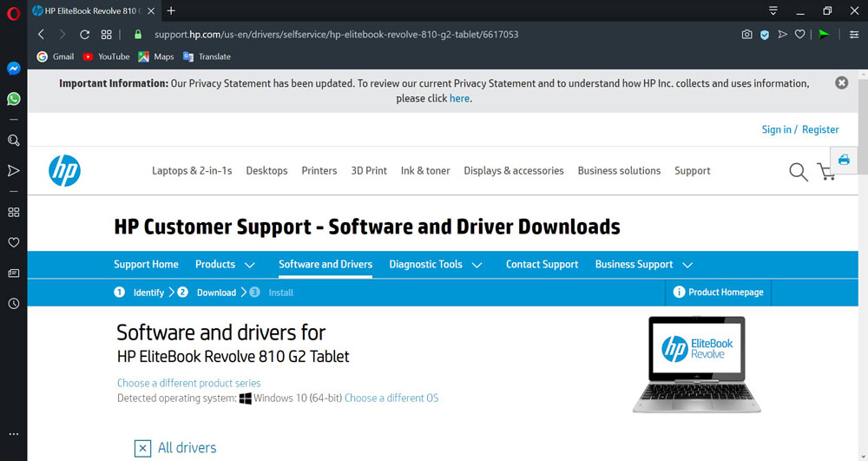The width and height of the screenshot is (868, 461).
Task: Expand Diagnostic Tools dropdown
Action: [435, 265]
